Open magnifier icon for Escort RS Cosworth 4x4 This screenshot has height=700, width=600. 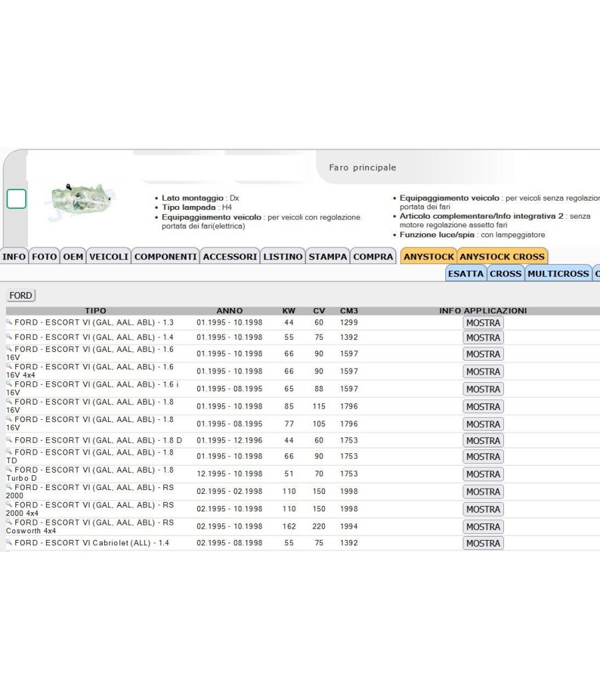tap(9, 521)
